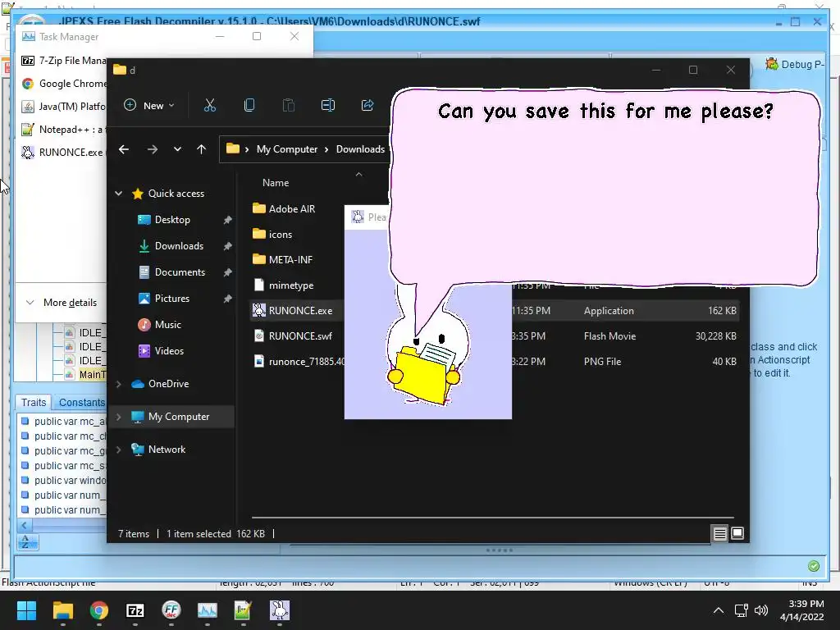Open Downloads in Quick access sidebar
This screenshot has height=630, width=840.
178,246
